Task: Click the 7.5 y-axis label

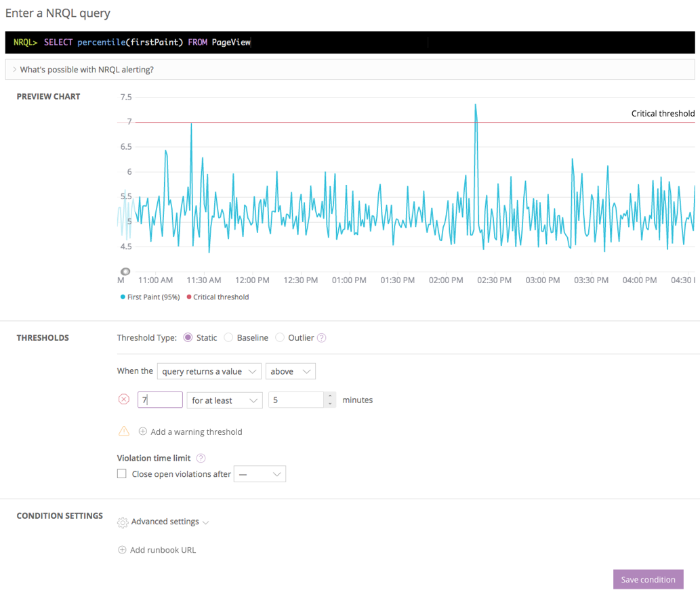Action: (126, 97)
